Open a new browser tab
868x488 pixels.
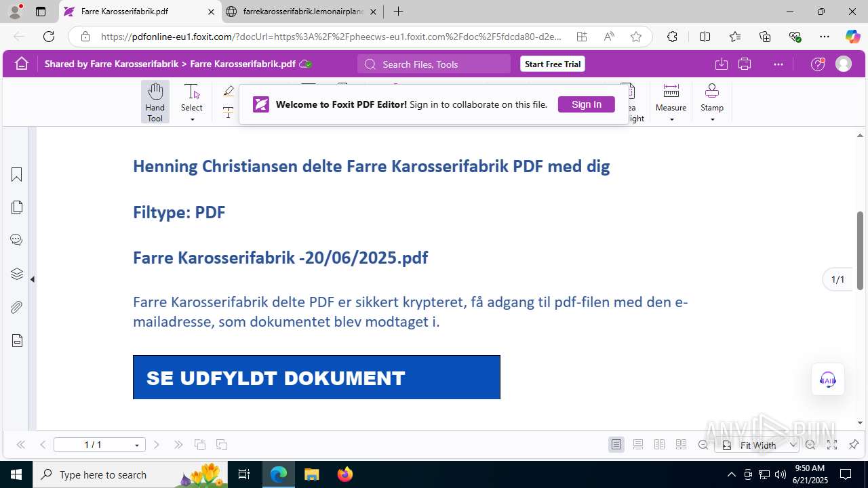[x=399, y=12]
